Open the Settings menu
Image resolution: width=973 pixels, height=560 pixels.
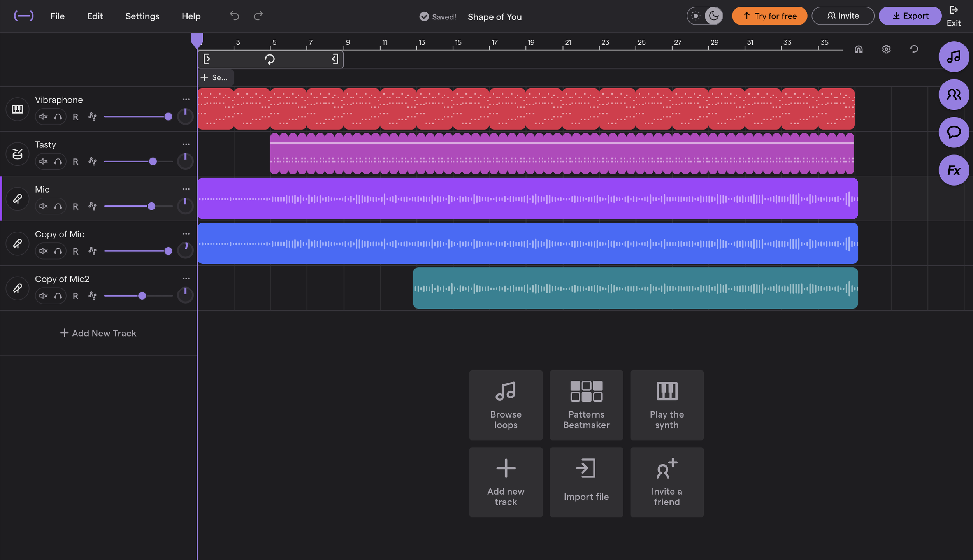click(x=142, y=16)
